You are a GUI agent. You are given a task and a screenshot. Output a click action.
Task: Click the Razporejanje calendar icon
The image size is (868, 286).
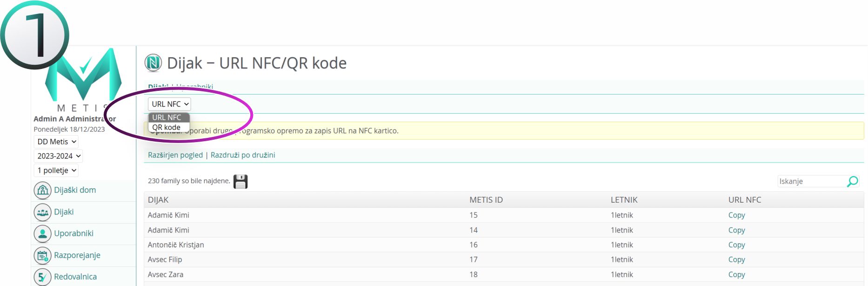coord(42,255)
